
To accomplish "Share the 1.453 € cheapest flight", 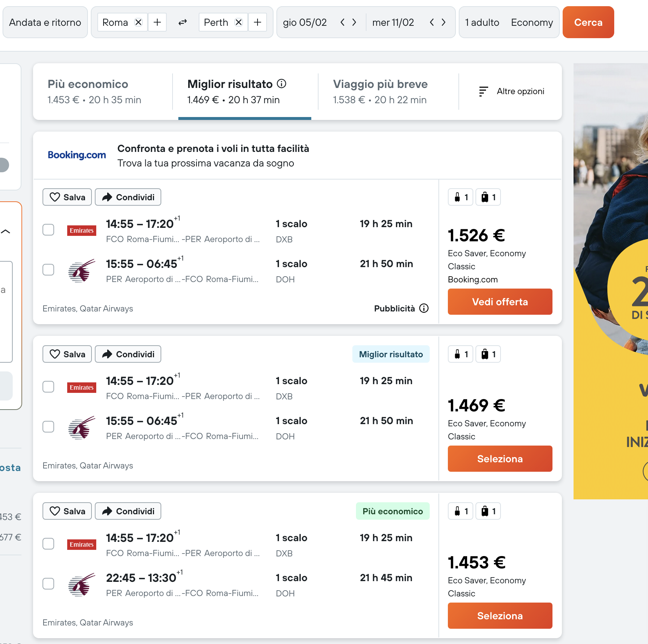I will tap(128, 511).
